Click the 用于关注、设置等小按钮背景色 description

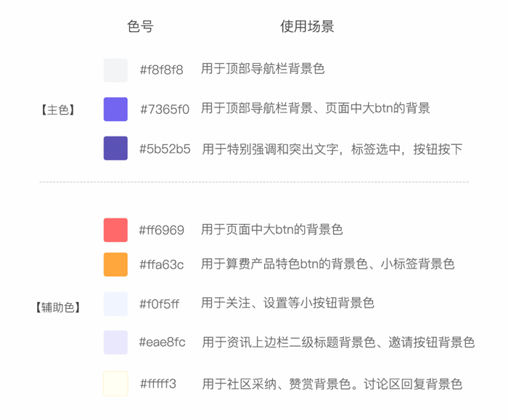click(x=287, y=303)
